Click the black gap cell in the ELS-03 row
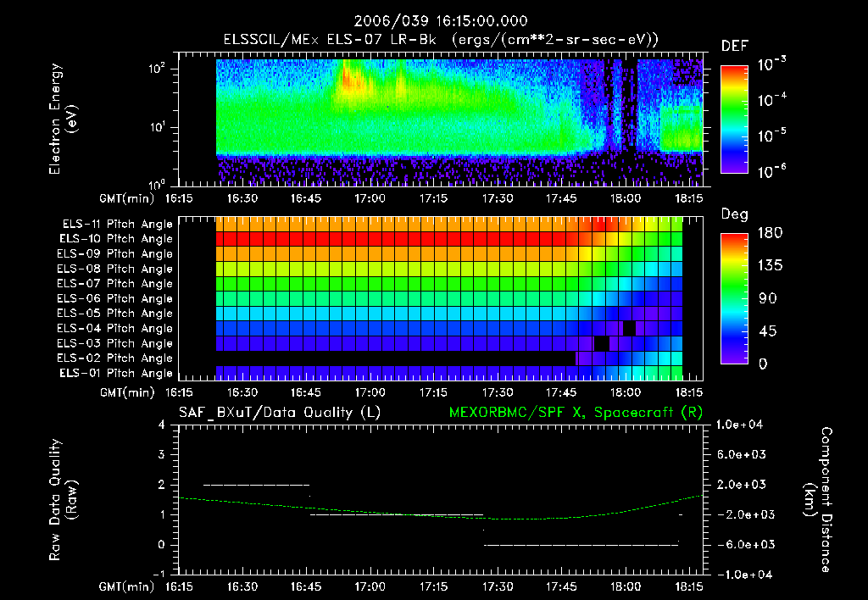This screenshot has height=600, width=868. [602, 343]
